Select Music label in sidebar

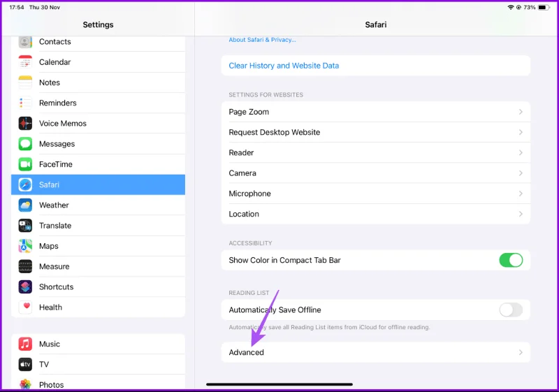pos(50,344)
